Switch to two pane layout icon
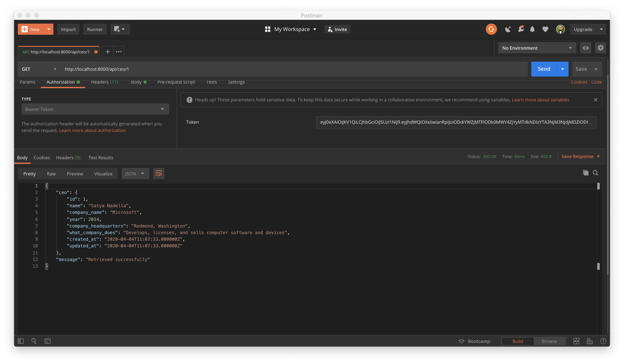The height and width of the screenshot is (364, 624). tap(576, 341)
